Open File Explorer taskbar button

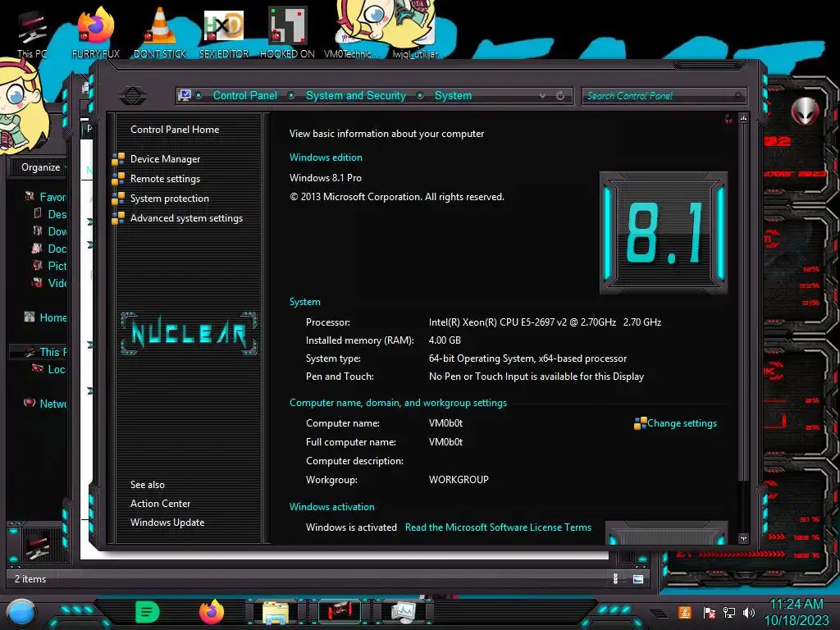276,613
